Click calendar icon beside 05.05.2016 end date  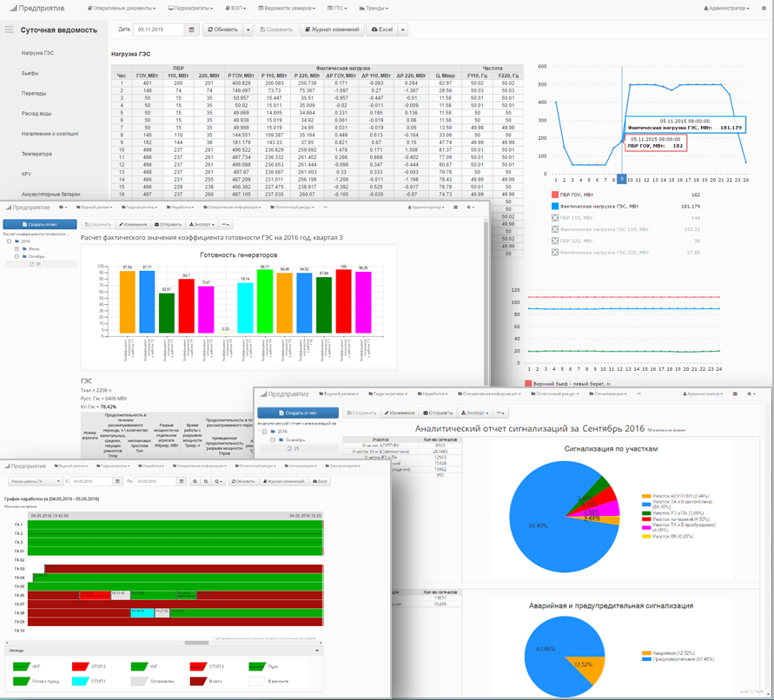click(x=181, y=481)
